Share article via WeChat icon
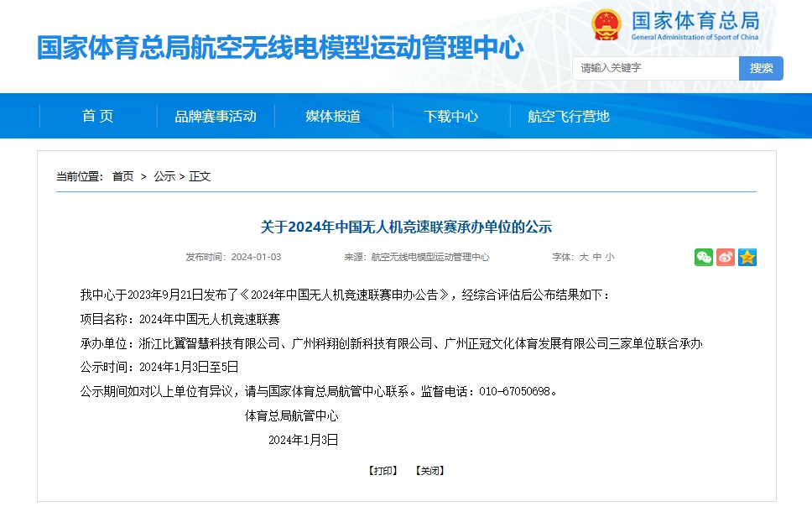 [703, 258]
